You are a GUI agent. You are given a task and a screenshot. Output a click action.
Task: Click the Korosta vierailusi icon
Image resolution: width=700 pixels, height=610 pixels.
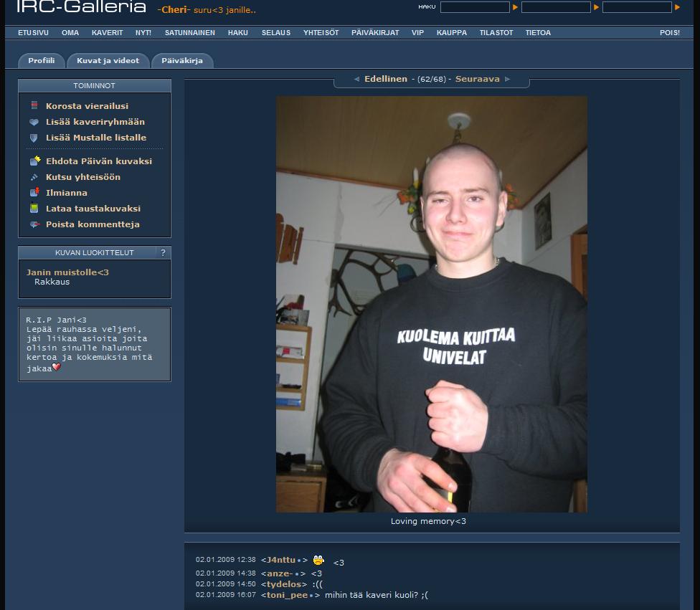[x=34, y=106]
